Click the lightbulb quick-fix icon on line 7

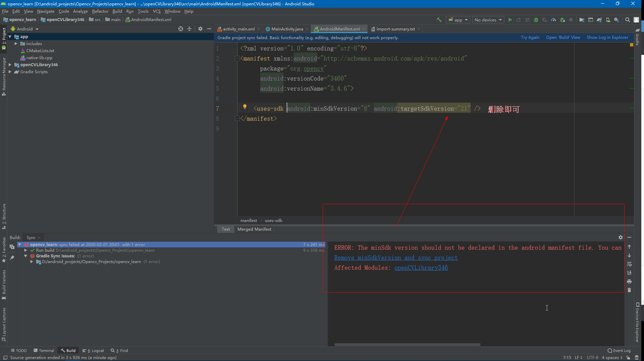tap(245, 107)
